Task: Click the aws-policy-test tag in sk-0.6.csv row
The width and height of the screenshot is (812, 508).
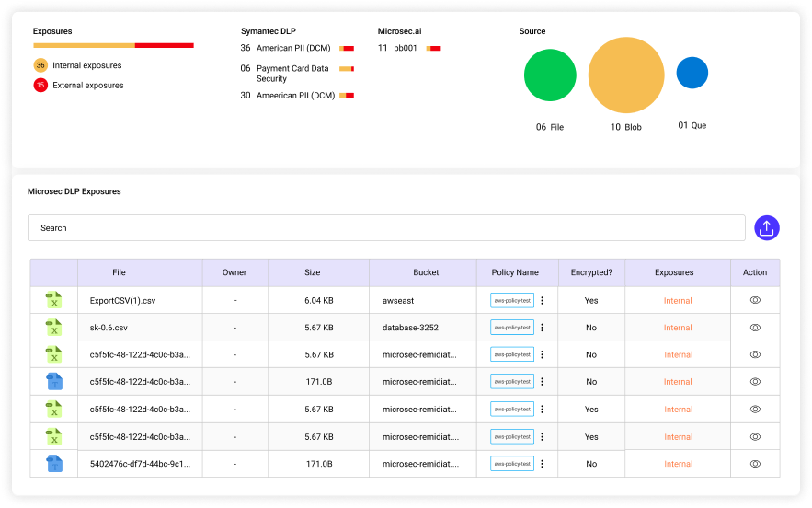Action: coord(512,328)
